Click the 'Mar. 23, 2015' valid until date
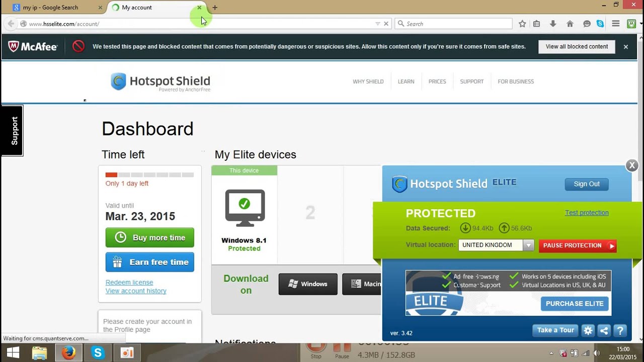Image resolution: width=644 pixels, height=362 pixels. tap(140, 217)
